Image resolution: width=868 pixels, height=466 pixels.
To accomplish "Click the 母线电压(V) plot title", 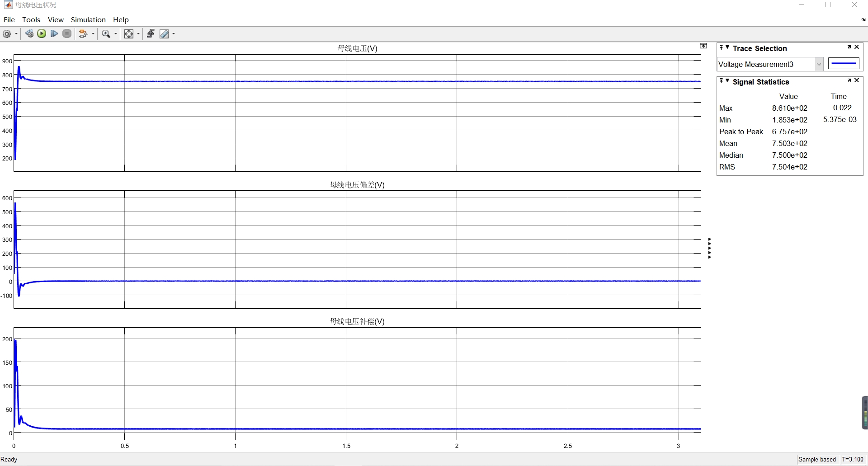I will [357, 48].
